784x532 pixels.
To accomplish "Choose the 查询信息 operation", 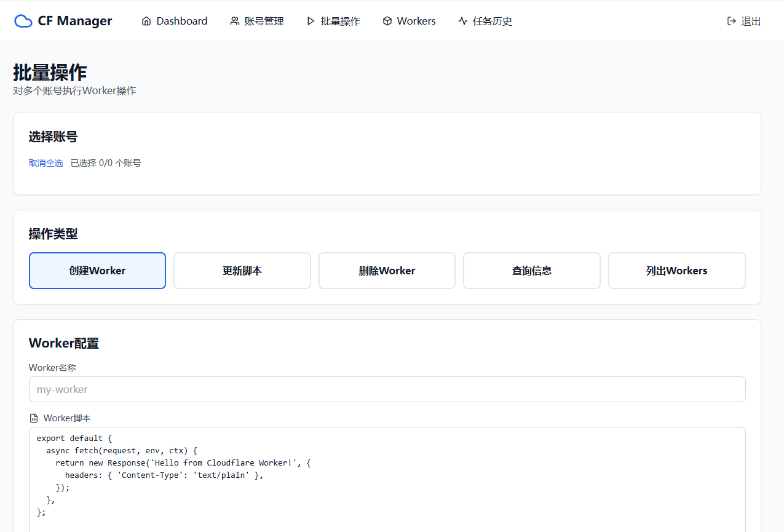I will [532, 271].
